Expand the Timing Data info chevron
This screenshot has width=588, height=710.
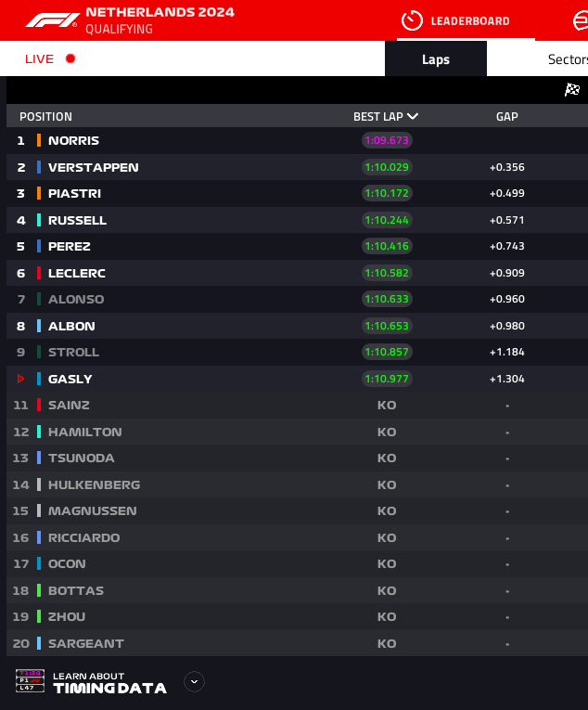(x=194, y=681)
